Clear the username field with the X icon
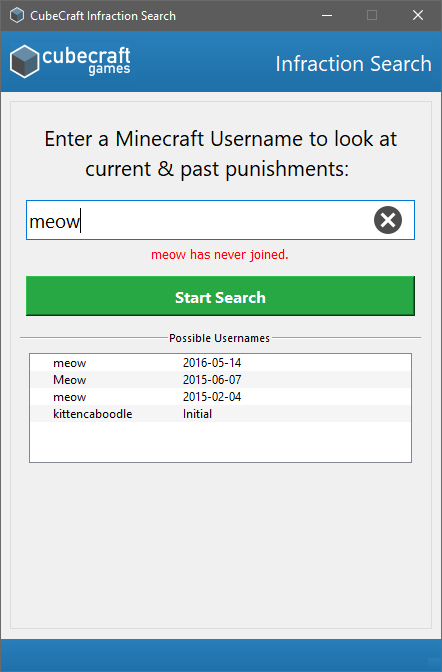 (388, 220)
